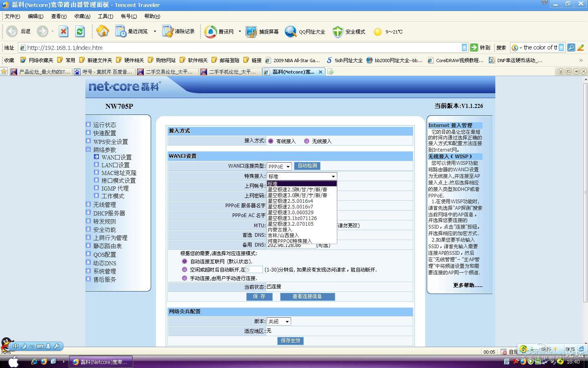The width and height of the screenshot is (588, 368).
Task: Click taskbar 磊科(Netcore) window button
Action: (x=100, y=362)
